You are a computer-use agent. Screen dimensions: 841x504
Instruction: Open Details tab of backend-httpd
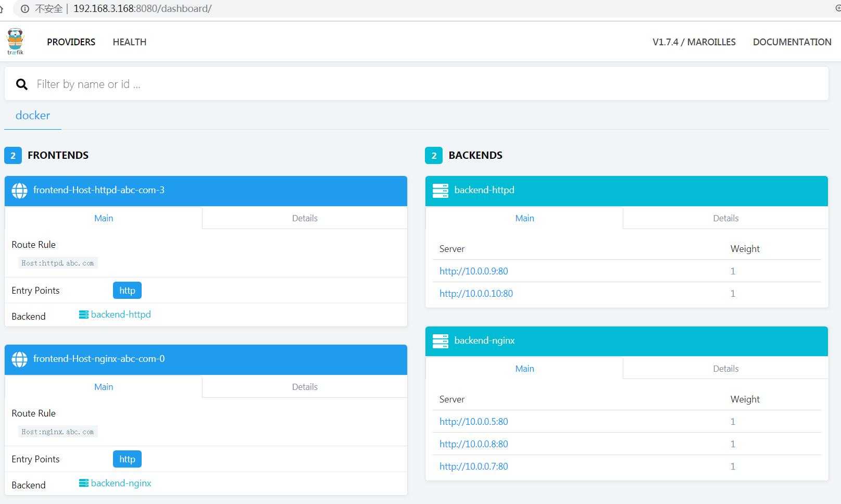click(725, 218)
